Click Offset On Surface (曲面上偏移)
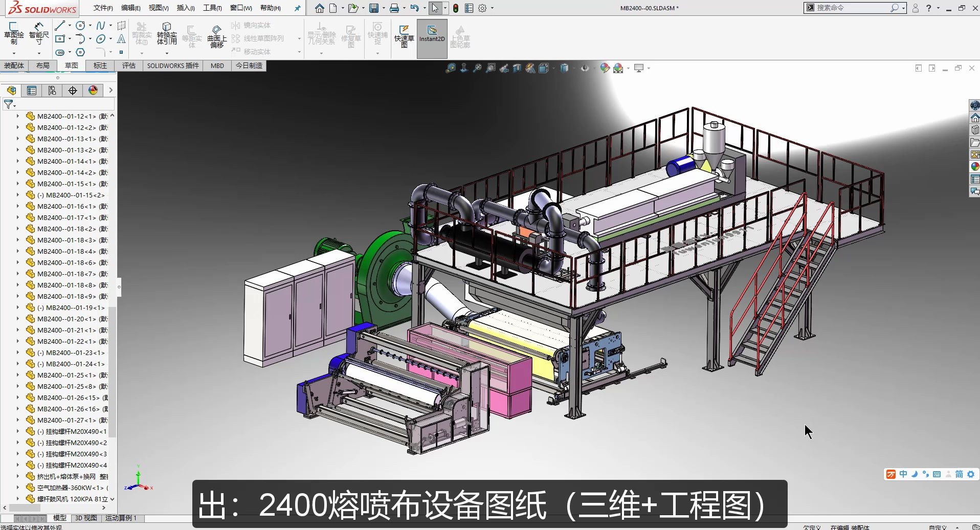 [x=217, y=36]
